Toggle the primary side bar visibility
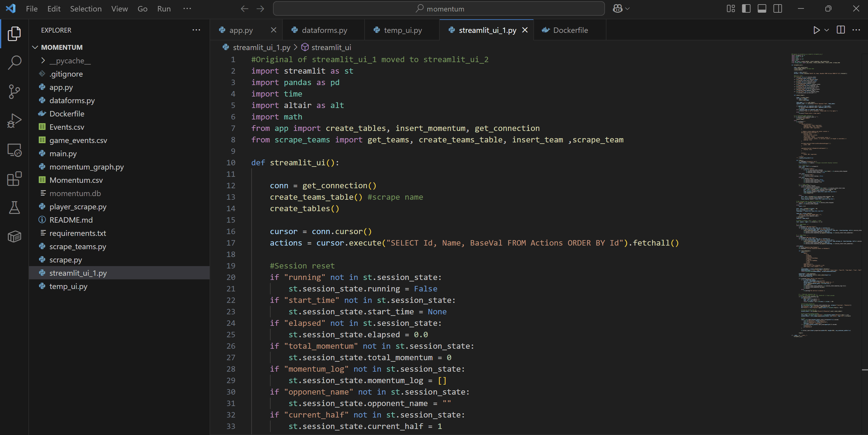 (746, 9)
